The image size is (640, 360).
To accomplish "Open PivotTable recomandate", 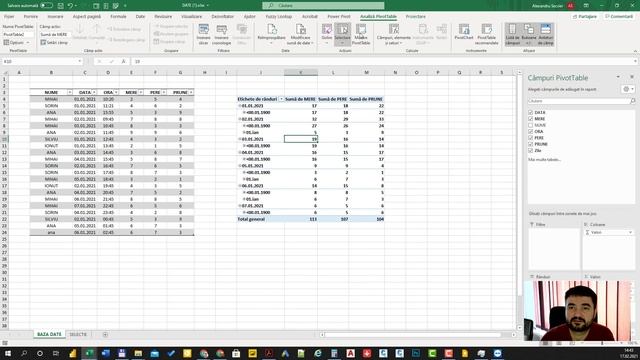I will point(487,34).
